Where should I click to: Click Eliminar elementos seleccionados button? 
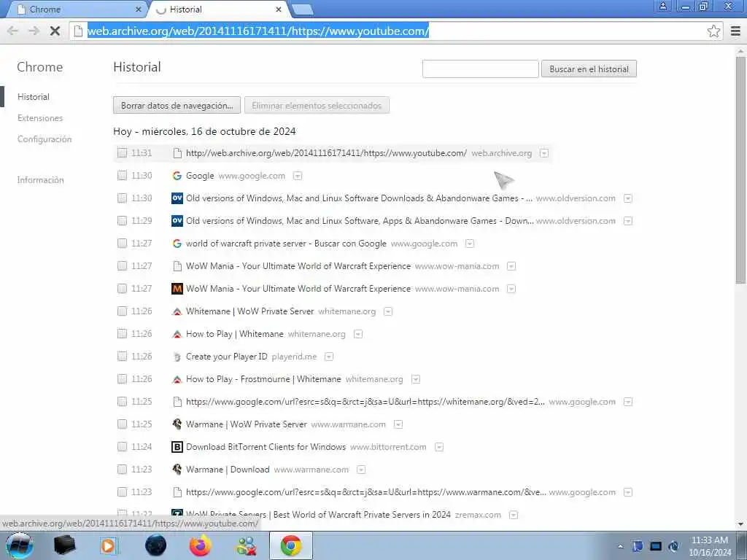click(317, 106)
